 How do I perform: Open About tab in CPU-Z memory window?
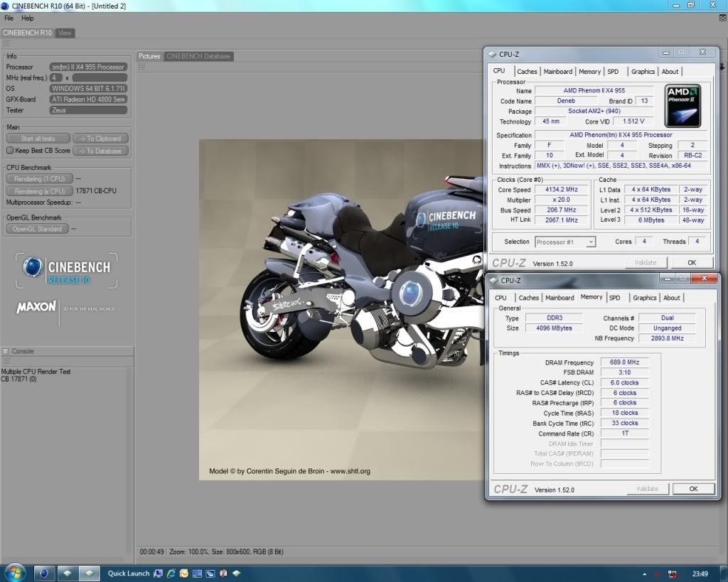tap(672, 298)
